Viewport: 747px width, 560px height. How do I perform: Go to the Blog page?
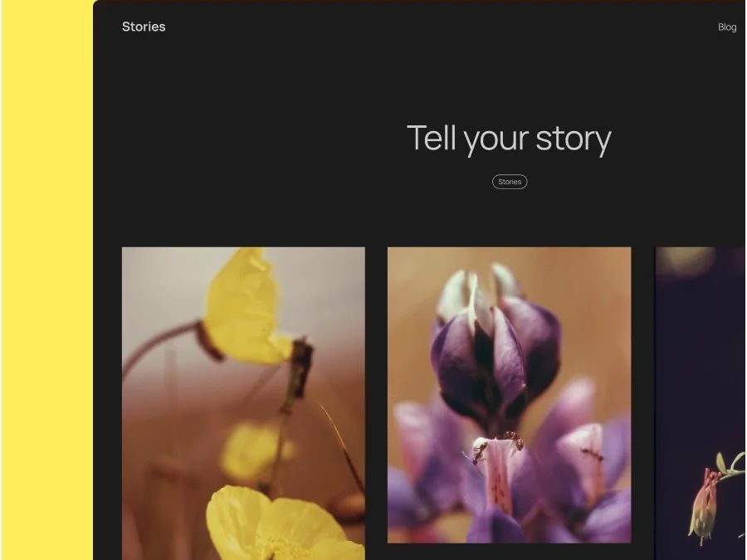pos(727,27)
